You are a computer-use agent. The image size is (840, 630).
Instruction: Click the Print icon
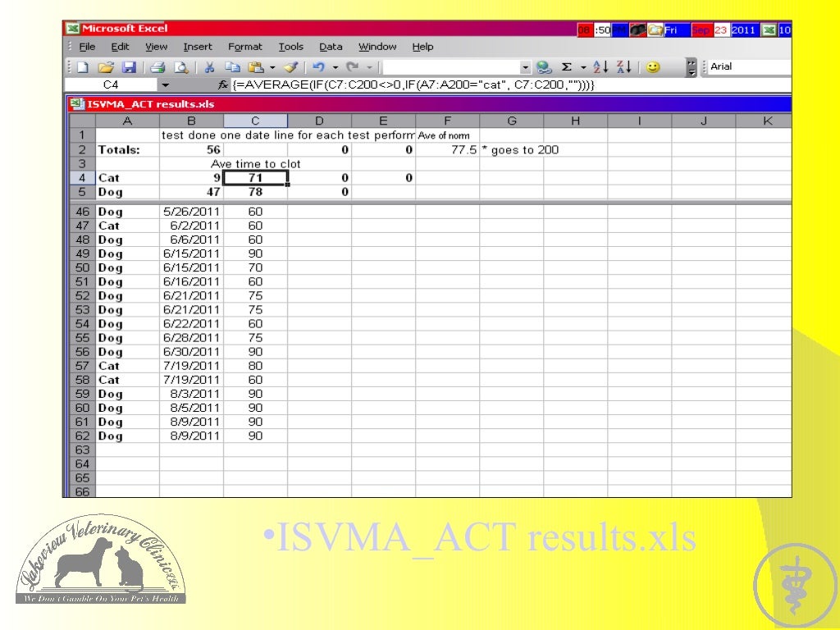click(x=157, y=67)
